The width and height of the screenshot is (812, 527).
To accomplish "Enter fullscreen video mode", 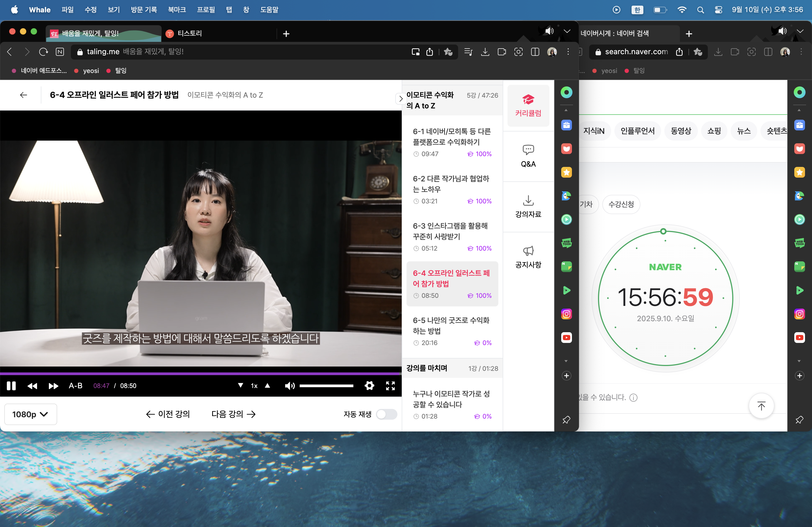I will (x=390, y=386).
